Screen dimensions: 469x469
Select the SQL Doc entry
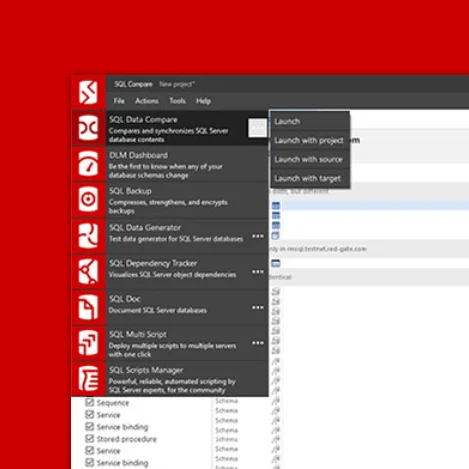coord(170,307)
